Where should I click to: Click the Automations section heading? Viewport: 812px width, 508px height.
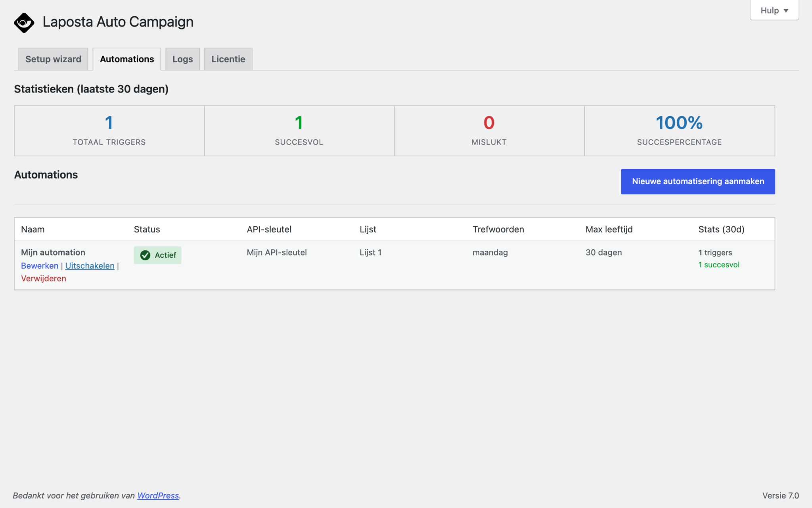click(x=46, y=175)
